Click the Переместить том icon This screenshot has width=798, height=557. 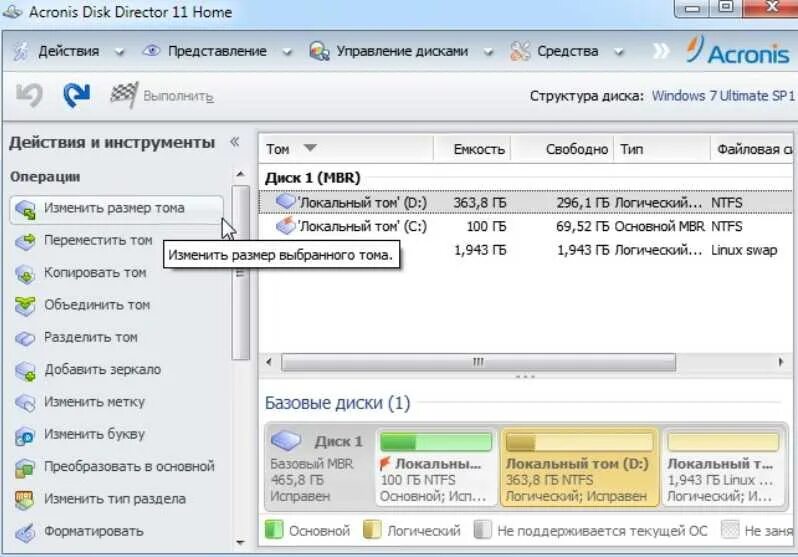[25, 241]
